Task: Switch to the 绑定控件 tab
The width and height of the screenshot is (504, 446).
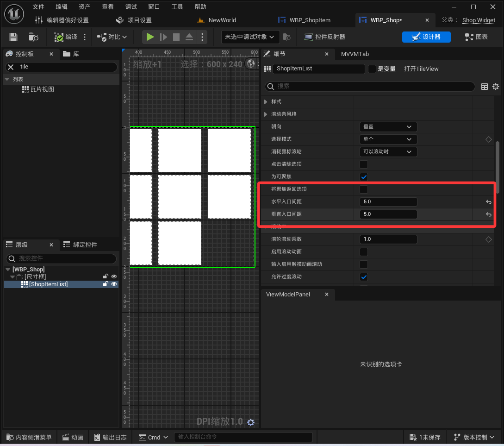Action: (x=81, y=245)
